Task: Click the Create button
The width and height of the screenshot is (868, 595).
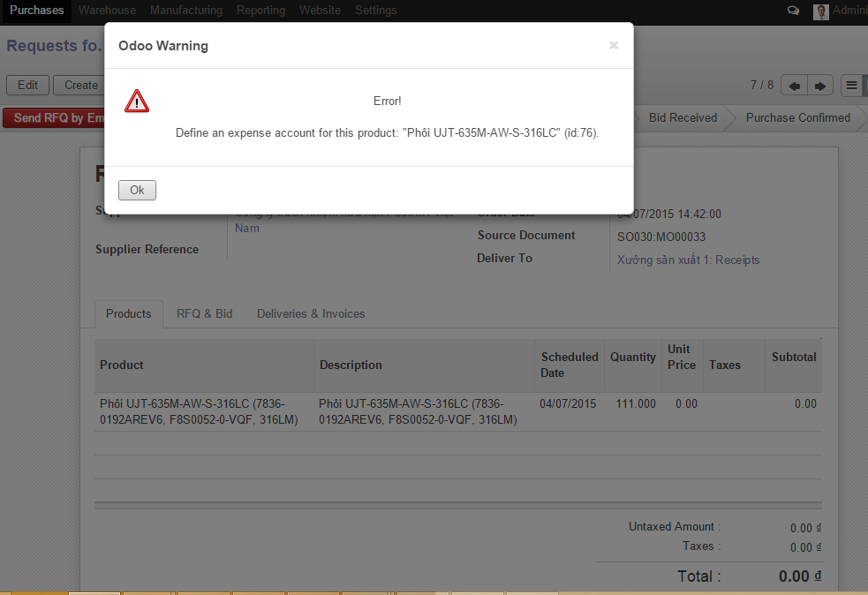Action: point(79,86)
